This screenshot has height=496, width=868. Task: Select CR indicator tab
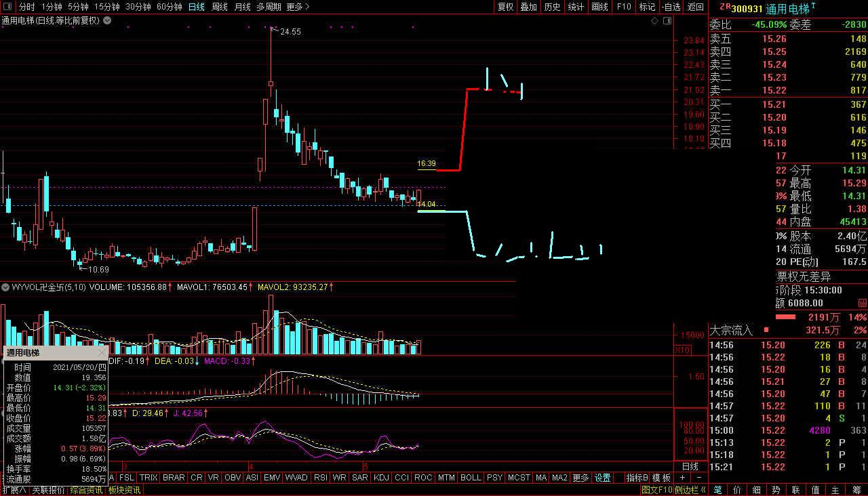click(197, 478)
